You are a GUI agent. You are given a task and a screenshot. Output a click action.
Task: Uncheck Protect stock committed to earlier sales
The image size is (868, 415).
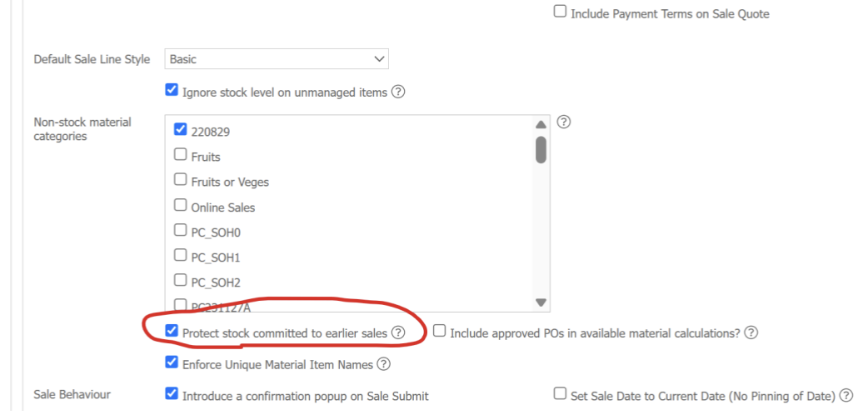[x=172, y=332]
